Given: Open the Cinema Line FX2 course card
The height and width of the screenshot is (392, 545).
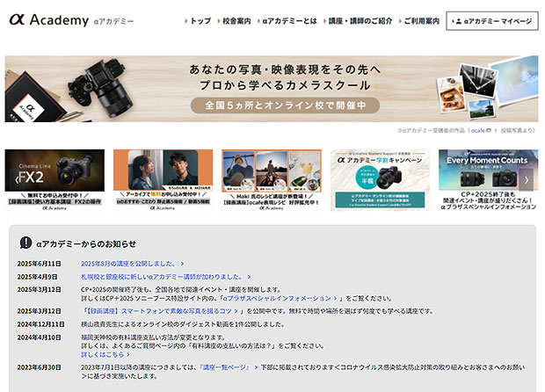Looking at the screenshot, I should tap(54, 180).
